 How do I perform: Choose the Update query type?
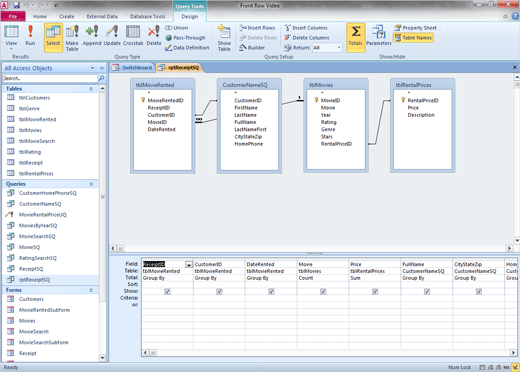[x=112, y=35]
